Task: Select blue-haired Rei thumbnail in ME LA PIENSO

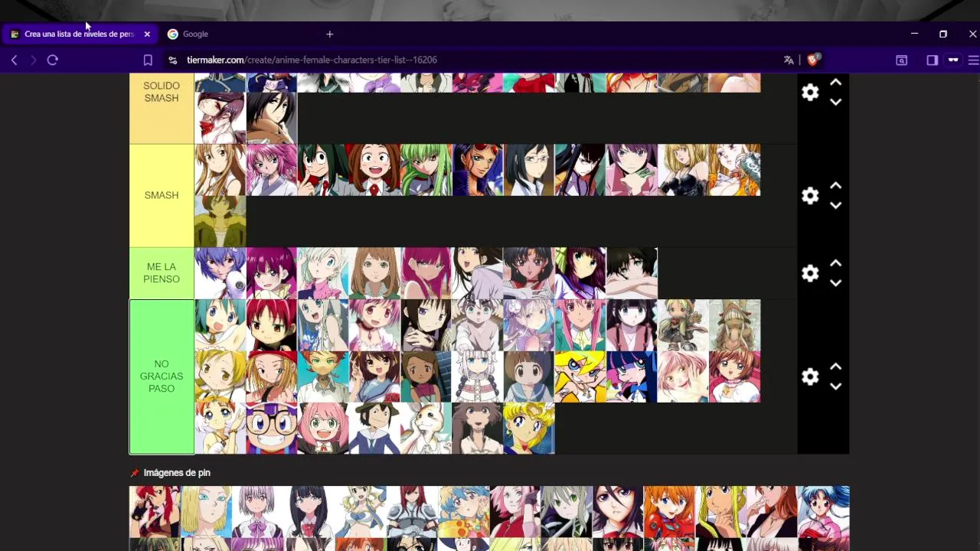Action: (x=220, y=273)
